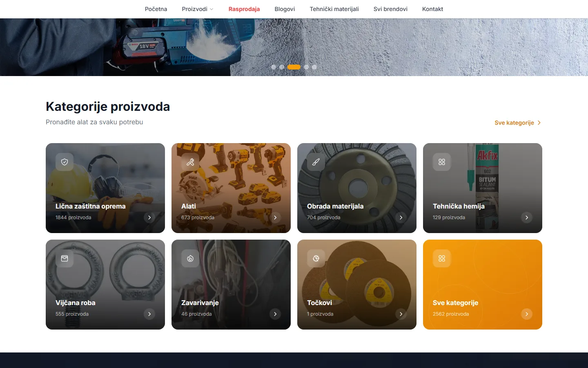Expand the Proizvodi dropdown menu

(x=198, y=9)
